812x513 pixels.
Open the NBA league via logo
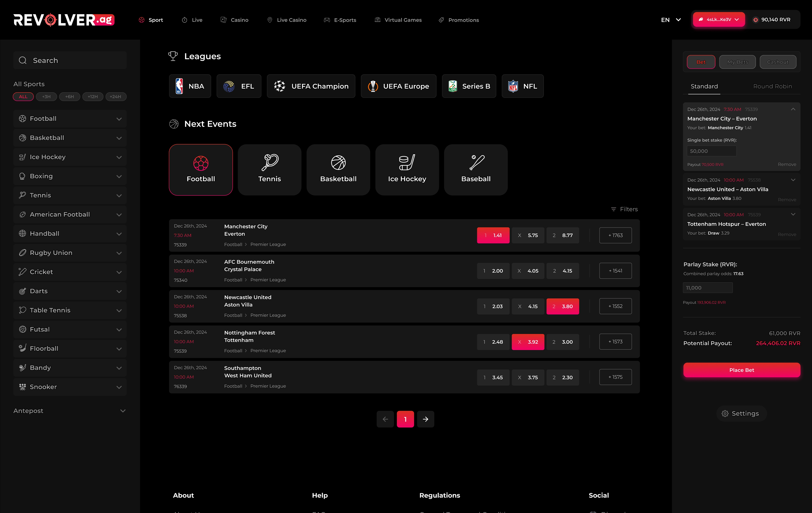click(179, 86)
